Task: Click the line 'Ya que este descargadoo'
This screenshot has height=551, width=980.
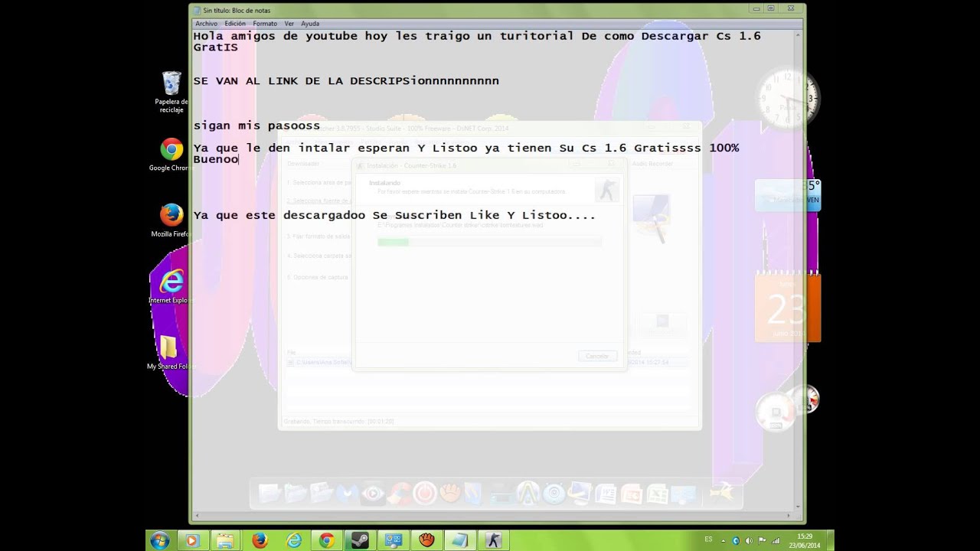Action: click(394, 215)
